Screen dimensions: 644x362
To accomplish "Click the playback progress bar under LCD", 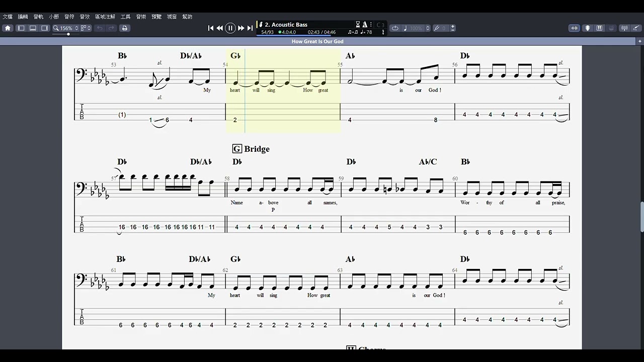I will 321,36.
